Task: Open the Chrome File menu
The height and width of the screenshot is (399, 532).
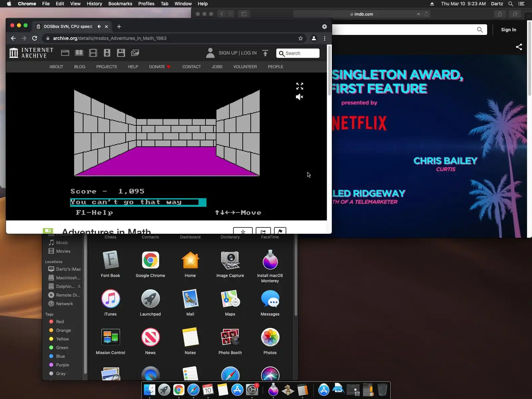Action: pyautogui.click(x=46, y=4)
